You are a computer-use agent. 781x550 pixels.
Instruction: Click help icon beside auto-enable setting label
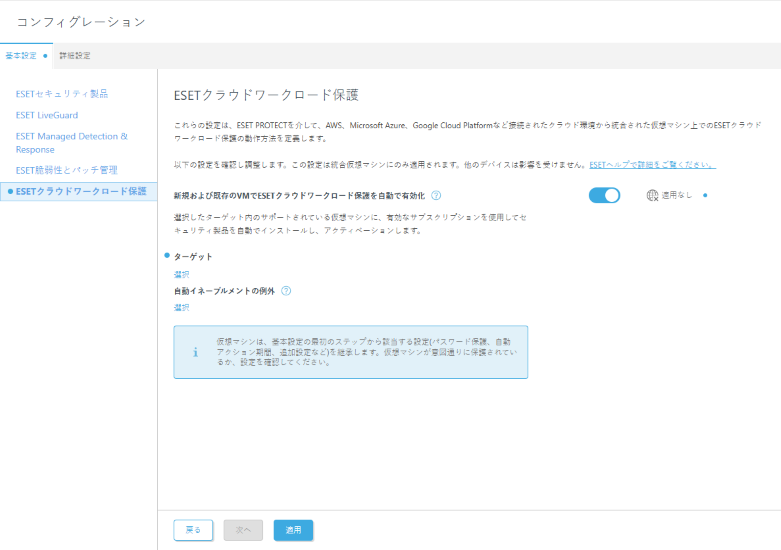436,195
